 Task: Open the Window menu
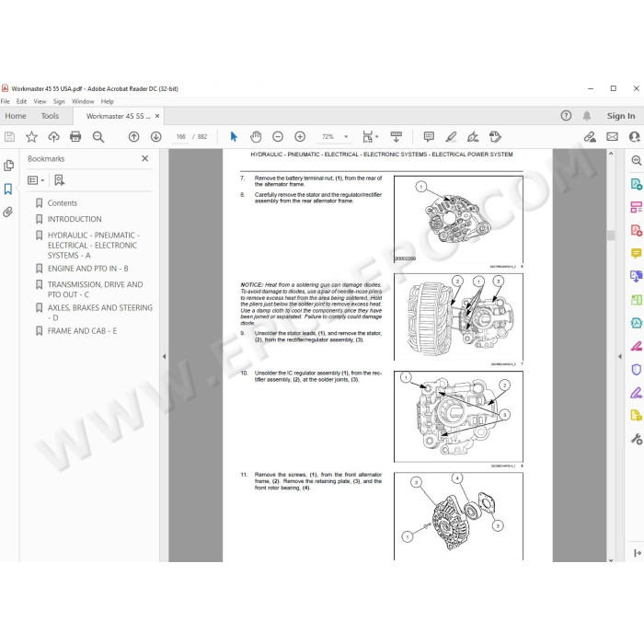click(x=83, y=101)
